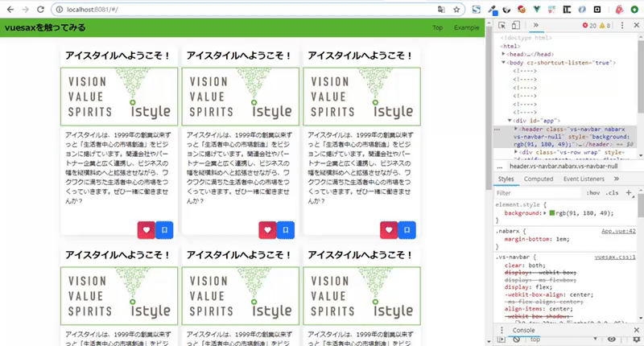The width and height of the screenshot is (644, 346).
Task: Collapse the body element node
Action: 504,63
